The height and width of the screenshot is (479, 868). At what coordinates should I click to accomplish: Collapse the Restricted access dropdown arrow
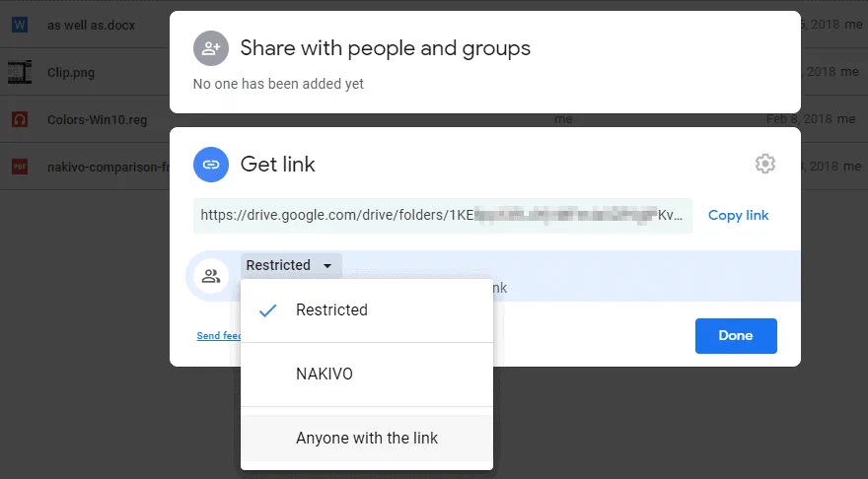point(326,266)
